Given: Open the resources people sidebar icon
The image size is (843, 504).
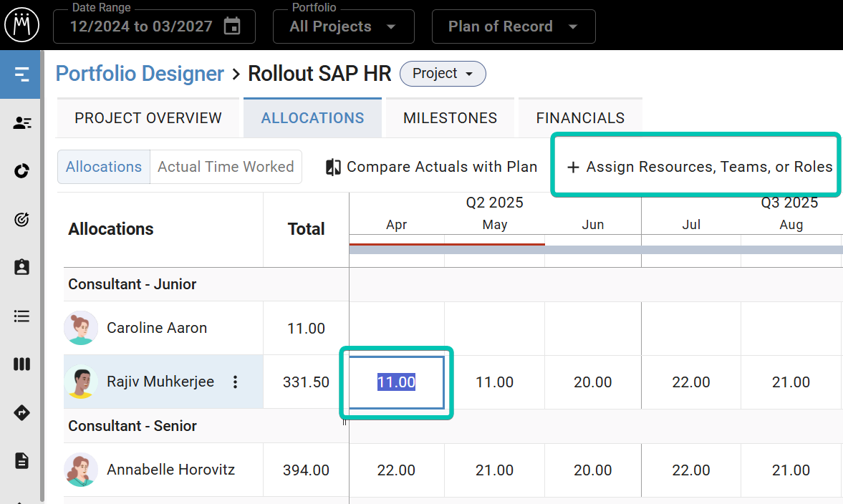Looking at the screenshot, I should (21, 123).
